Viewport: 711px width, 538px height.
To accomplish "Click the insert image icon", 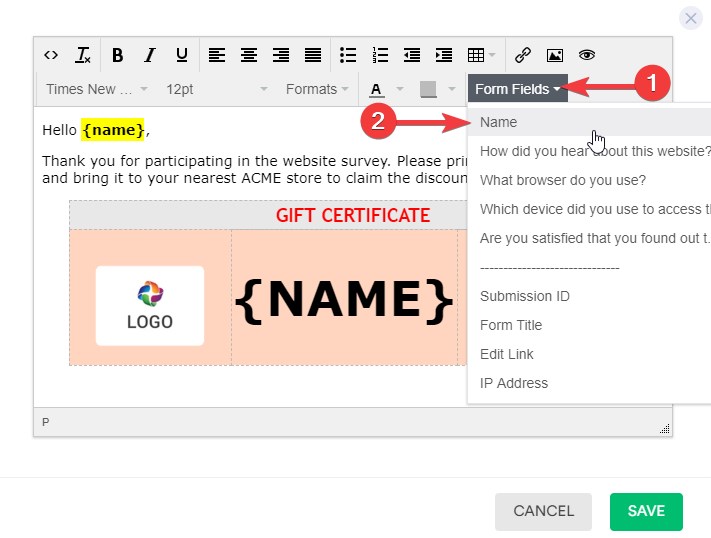I will click(x=555, y=55).
